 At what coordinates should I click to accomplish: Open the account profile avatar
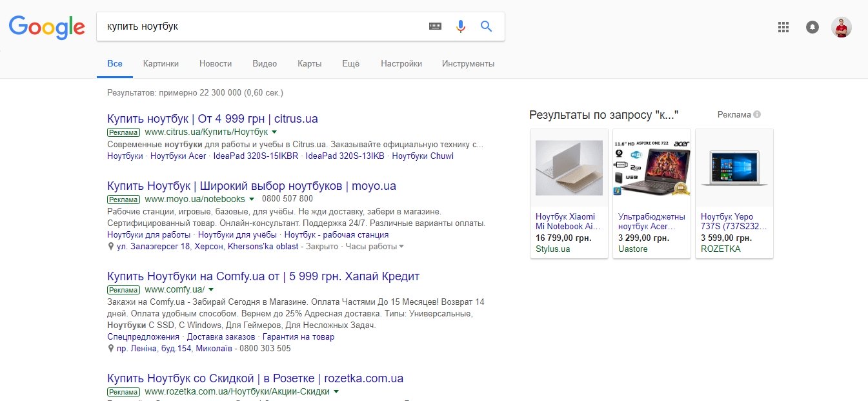point(842,27)
